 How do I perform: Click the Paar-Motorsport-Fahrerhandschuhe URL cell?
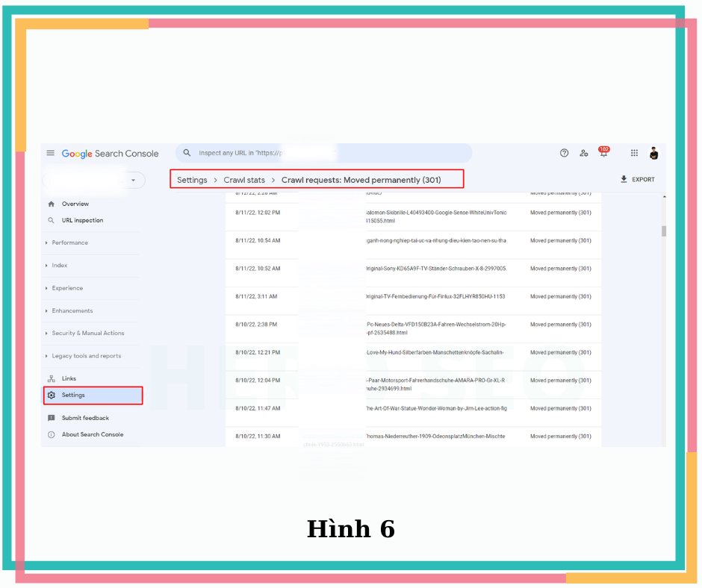[435, 384]
